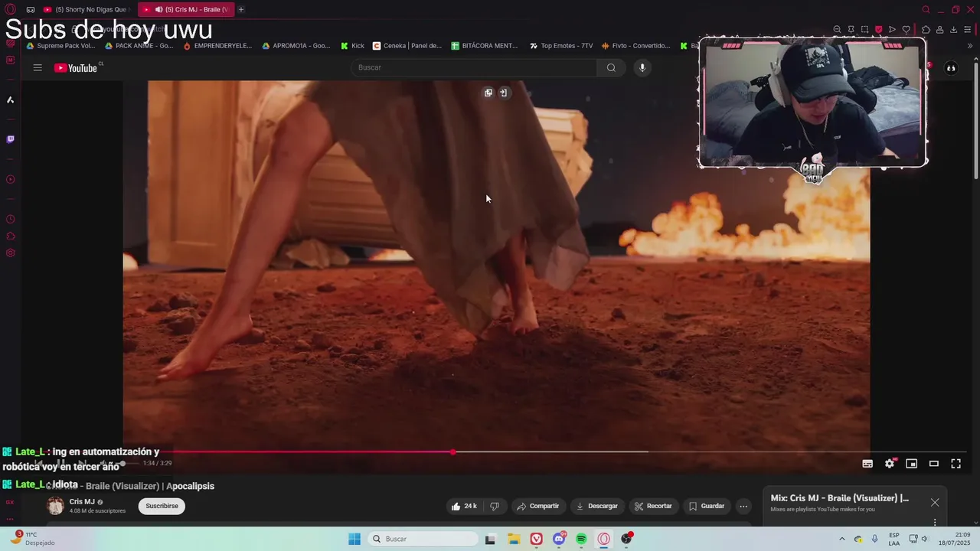
Task: Click the Opera tab search magnifier
Action: click(x=926, y=9)
